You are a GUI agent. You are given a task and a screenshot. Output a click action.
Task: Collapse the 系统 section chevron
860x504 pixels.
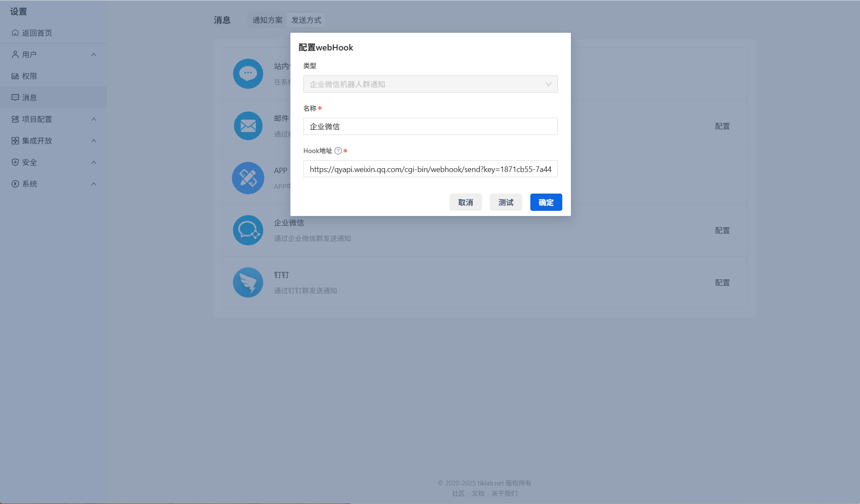pos(94,184)
